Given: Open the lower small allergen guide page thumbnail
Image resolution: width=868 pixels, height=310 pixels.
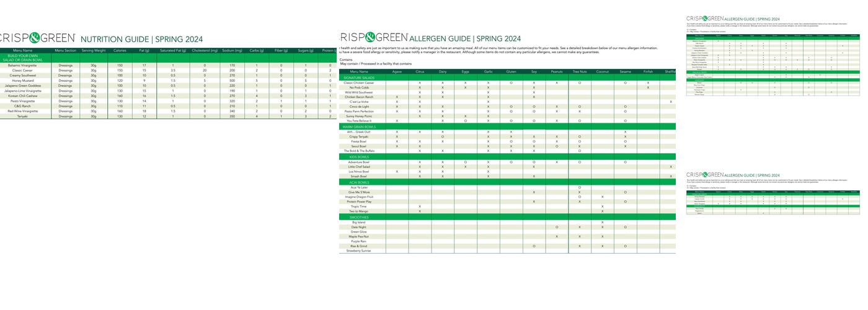Looking at the screenshot, I should [773, 193].
